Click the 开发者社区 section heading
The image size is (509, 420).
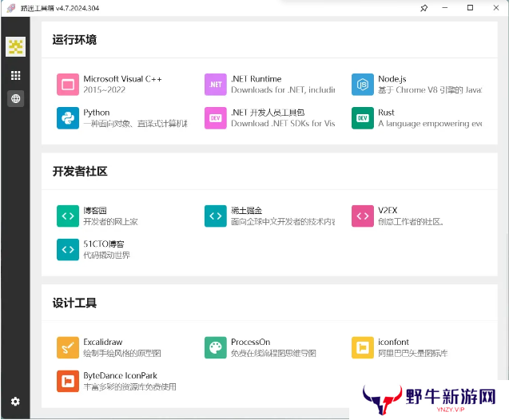pyautogui.click(x=80, y=171)
